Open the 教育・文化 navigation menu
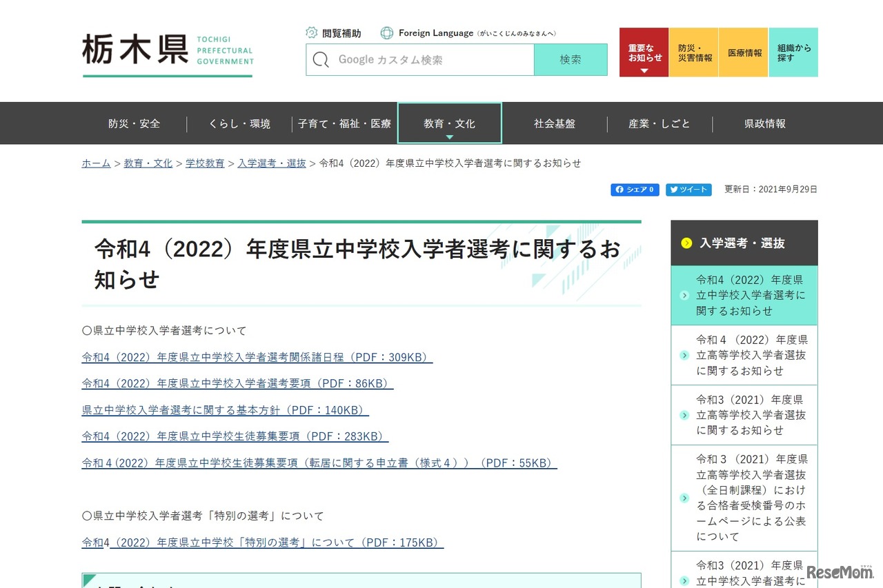 (x=449, y=123)
